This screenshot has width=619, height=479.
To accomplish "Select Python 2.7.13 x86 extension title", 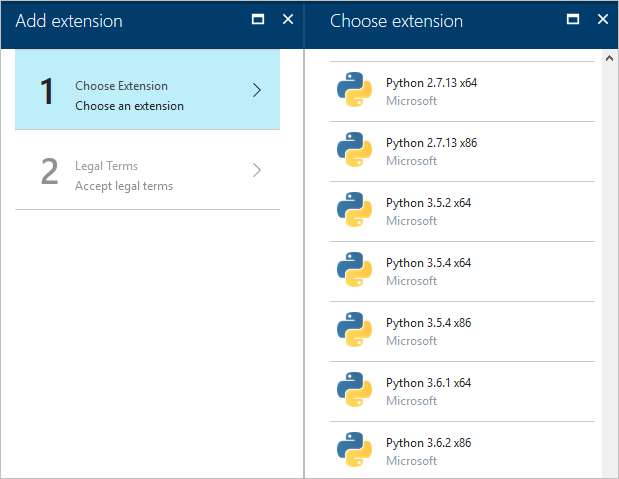I will [431, 143].
